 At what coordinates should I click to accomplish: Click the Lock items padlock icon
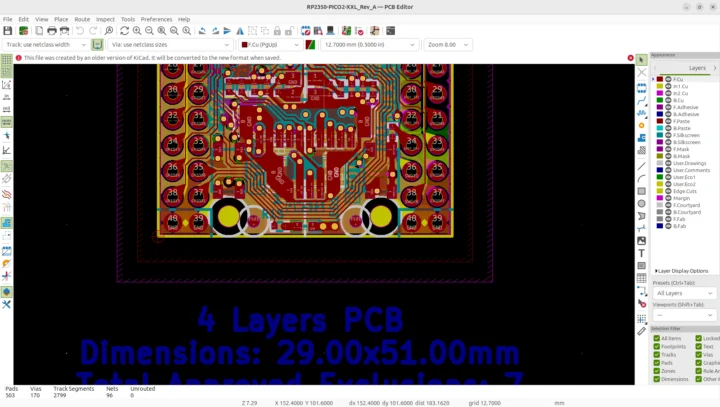click(277, 31)
